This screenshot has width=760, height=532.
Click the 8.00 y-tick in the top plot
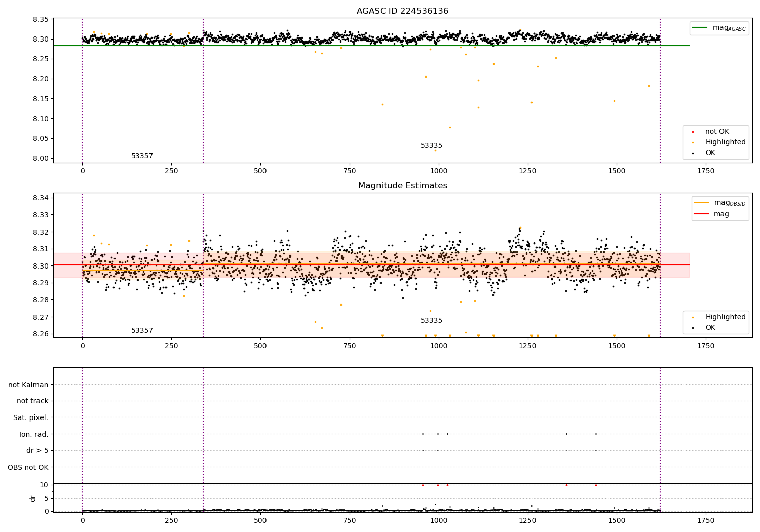coord(41,159)
